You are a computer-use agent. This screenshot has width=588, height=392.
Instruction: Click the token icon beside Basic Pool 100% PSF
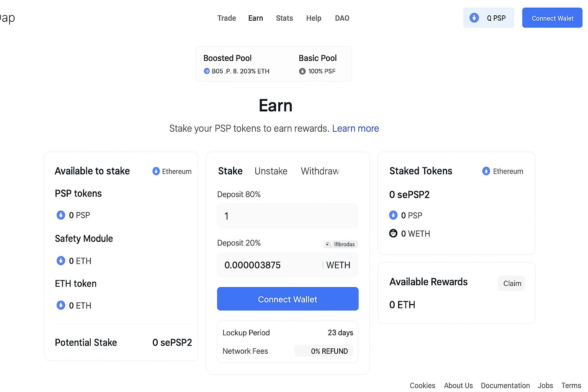(302, 71)
